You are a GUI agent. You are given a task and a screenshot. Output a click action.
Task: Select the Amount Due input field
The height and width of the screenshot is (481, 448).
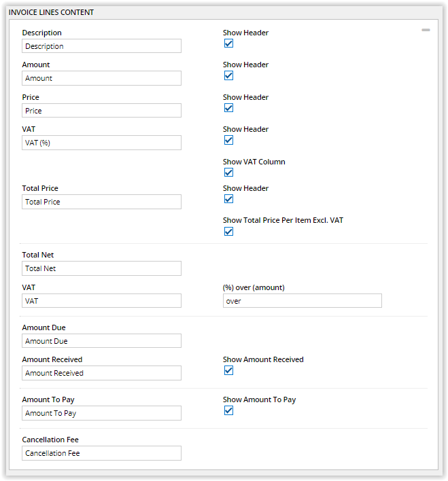click(x=101, y=341)
